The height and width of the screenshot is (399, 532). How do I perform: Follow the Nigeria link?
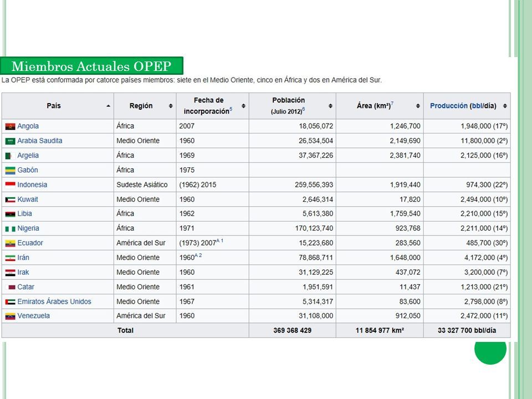(x=28, y=228)
